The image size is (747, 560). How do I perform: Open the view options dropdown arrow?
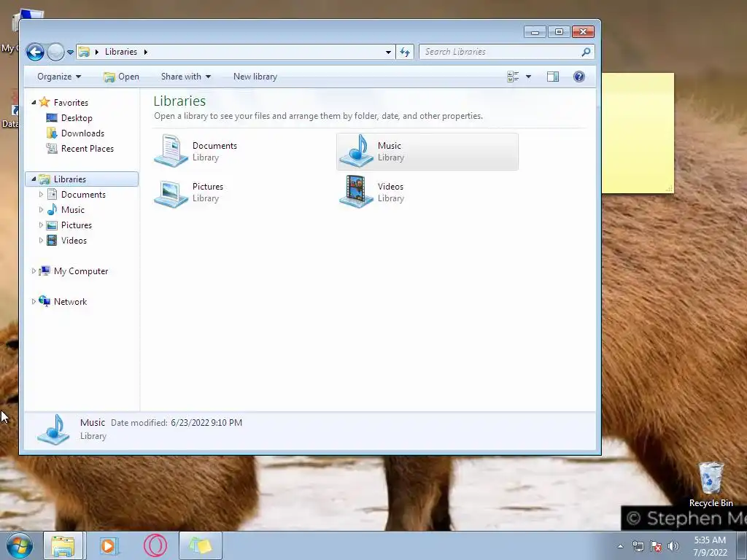tap(528, 77)
